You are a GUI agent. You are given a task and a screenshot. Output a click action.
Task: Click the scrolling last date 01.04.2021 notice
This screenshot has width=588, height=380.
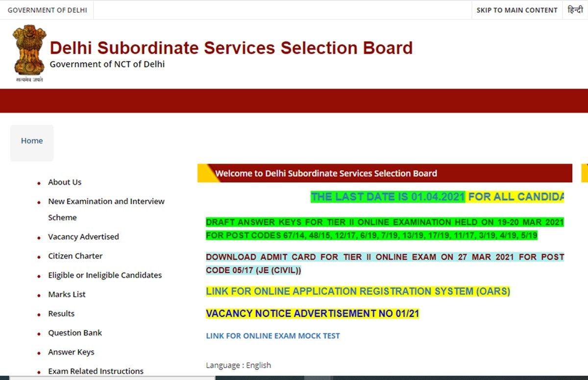tap(388, 197)
